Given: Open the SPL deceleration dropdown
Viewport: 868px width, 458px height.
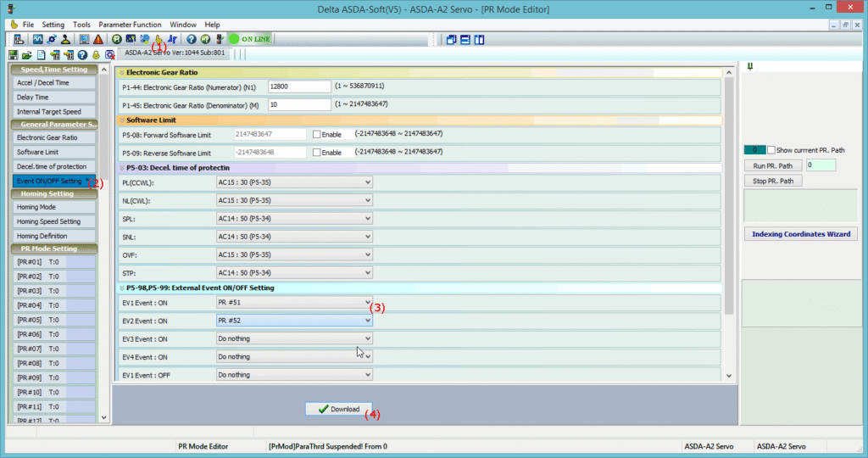Looking at the screenshot, I should [294, 218].
